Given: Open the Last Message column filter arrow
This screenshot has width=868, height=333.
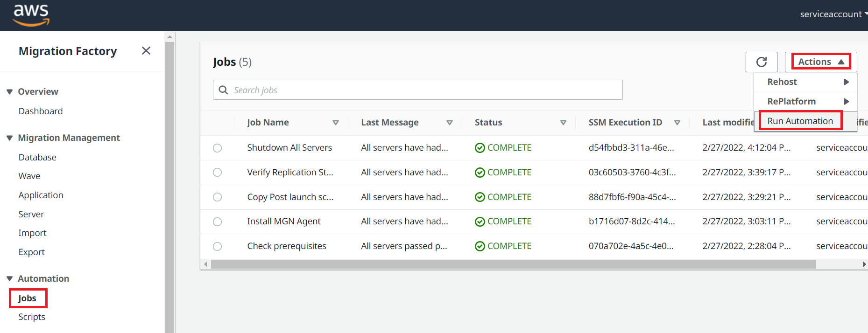Looking at the screenshot, I should tap(449, 123).
